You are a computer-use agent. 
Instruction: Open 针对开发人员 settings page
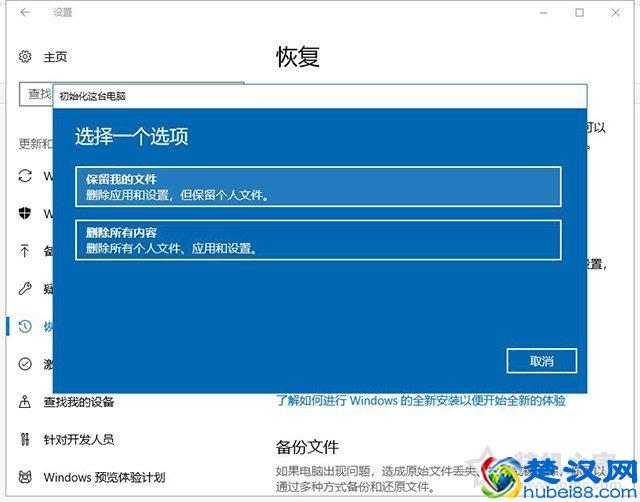pos(79,440)
